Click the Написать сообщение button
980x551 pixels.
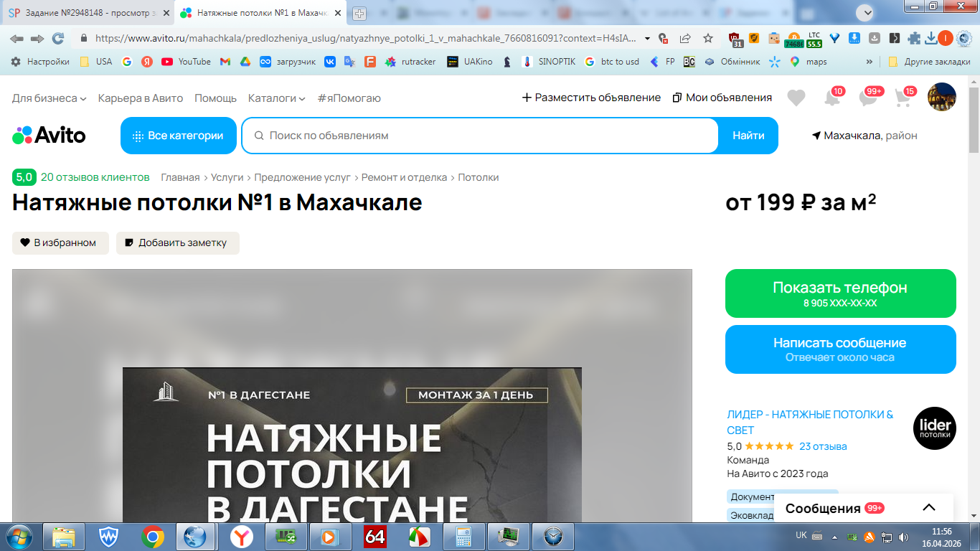click(841, 349)
